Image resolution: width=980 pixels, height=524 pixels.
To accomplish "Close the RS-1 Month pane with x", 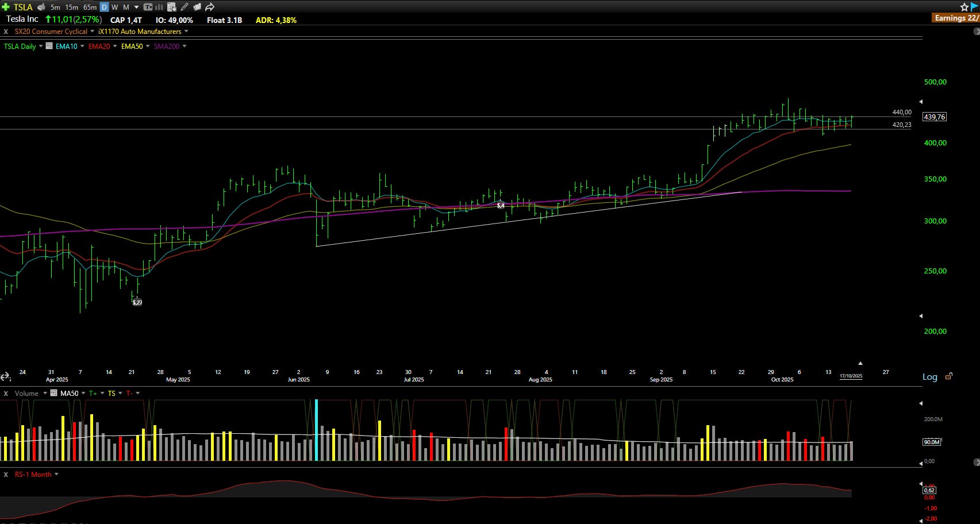I will [x=6, y=475].
